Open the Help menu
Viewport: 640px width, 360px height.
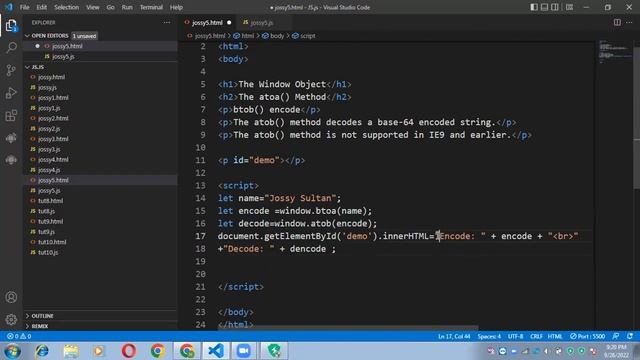click(x=176, y=7)
